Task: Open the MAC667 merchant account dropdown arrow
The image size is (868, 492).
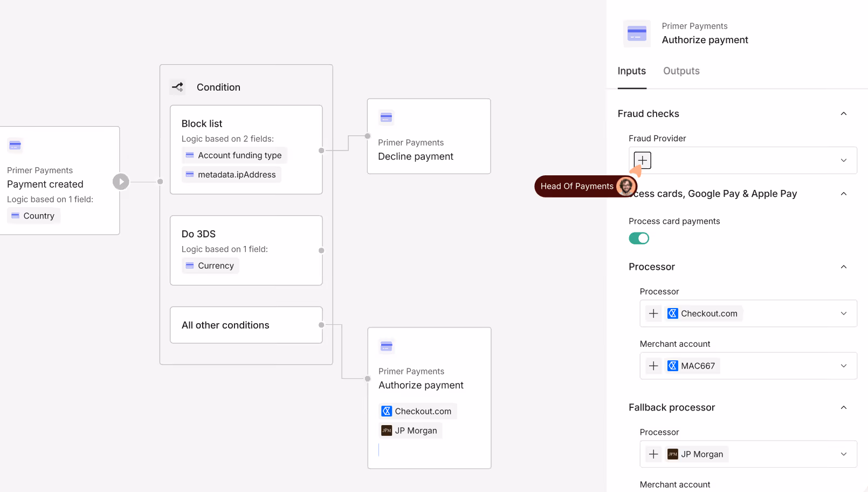Action: [x=844, y=366]
